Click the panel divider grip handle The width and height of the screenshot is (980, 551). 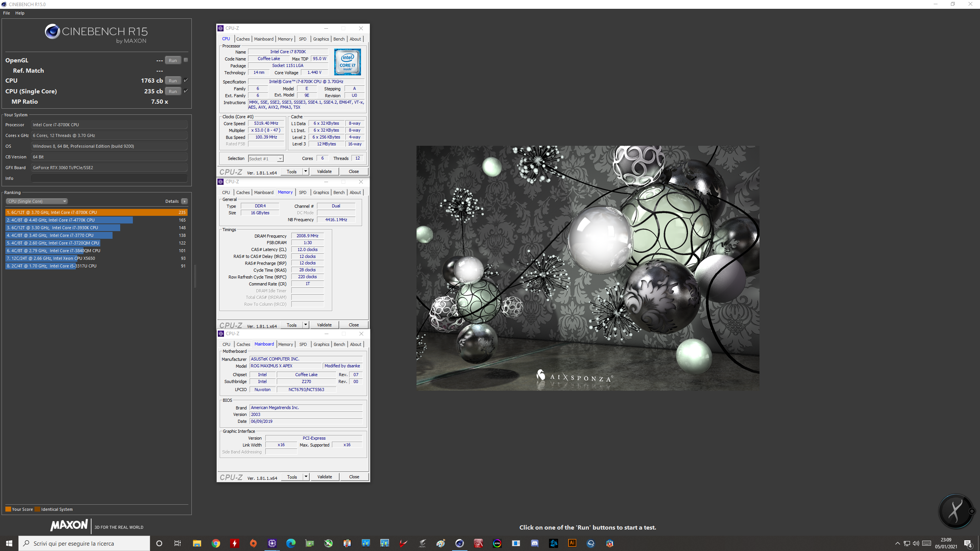point(195,276)
